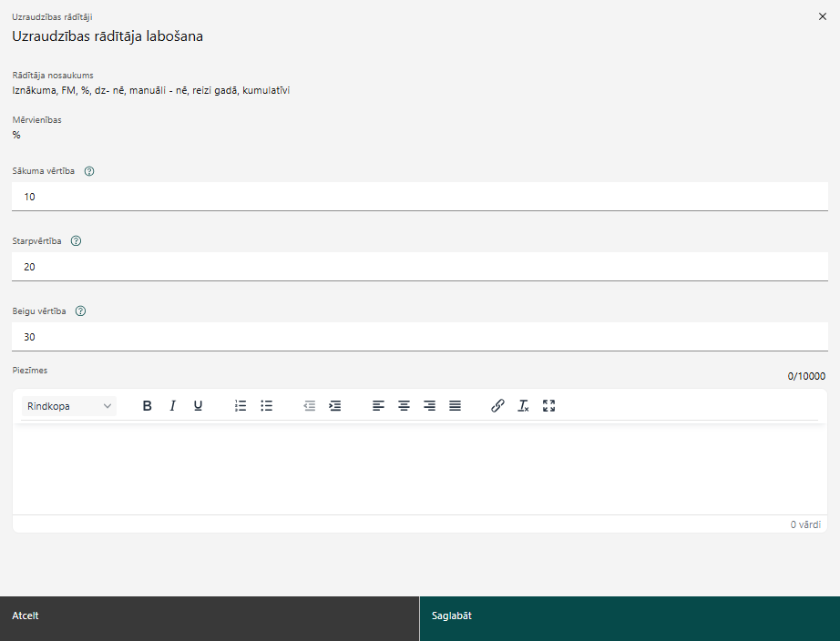Click the 0 vārdi word count
This screenshot has height=641, width=840.
click(x=805, y=524)
